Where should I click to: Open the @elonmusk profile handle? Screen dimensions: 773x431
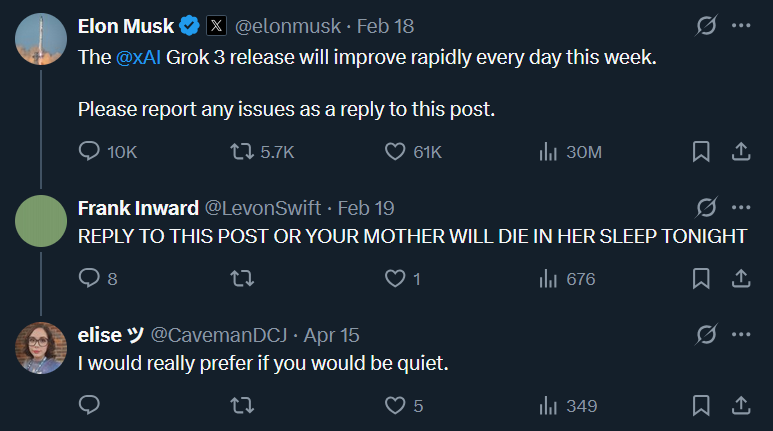(278, 26)
